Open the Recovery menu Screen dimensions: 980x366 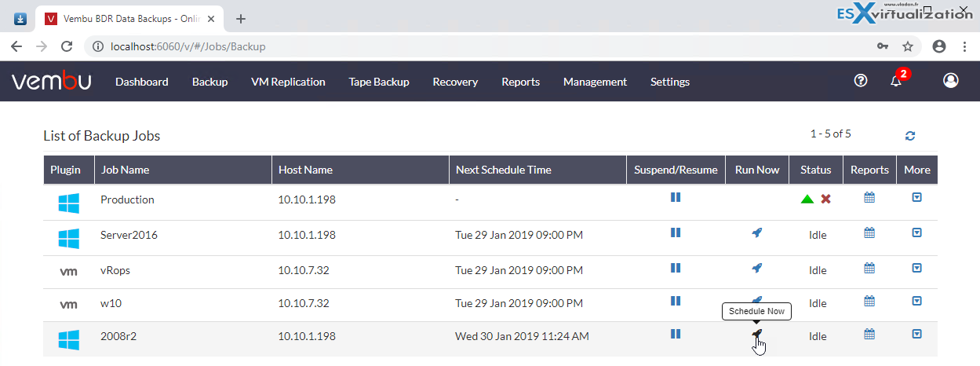tap(455, 82)
